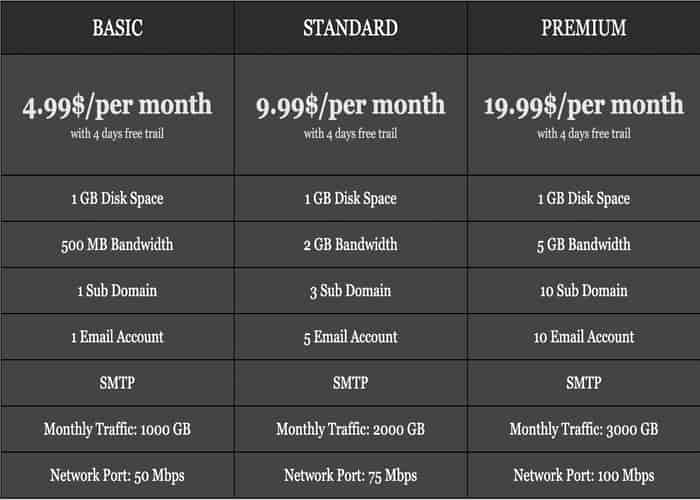Click the 1 Email Account cell
The height and width of the screenshot is (500, 700).
[x=117, y=337]
